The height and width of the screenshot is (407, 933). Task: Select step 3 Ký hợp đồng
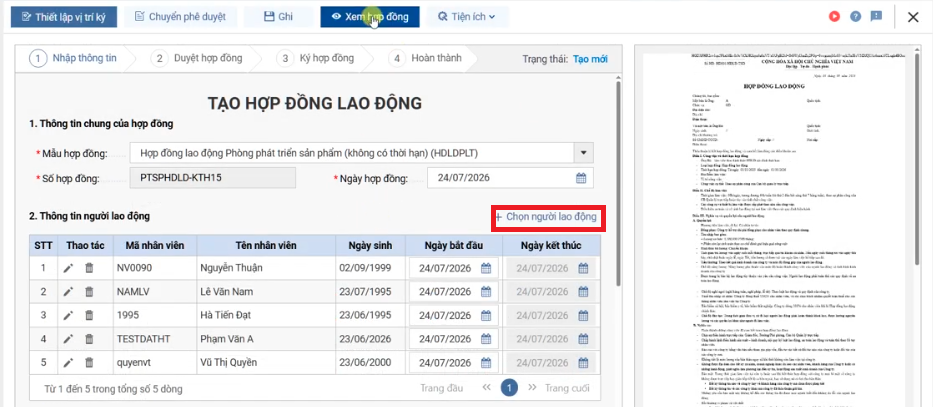pyautogui.click(x=316, y=58)
